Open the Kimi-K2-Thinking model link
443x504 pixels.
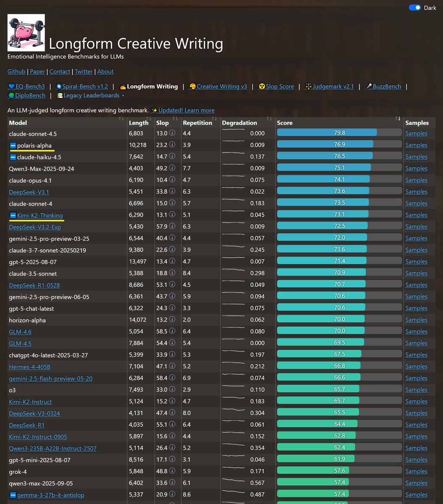(x=40, y=215)
